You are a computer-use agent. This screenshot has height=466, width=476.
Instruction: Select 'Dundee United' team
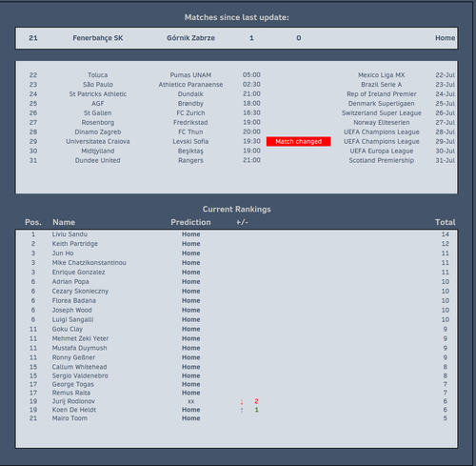point(98,160)
